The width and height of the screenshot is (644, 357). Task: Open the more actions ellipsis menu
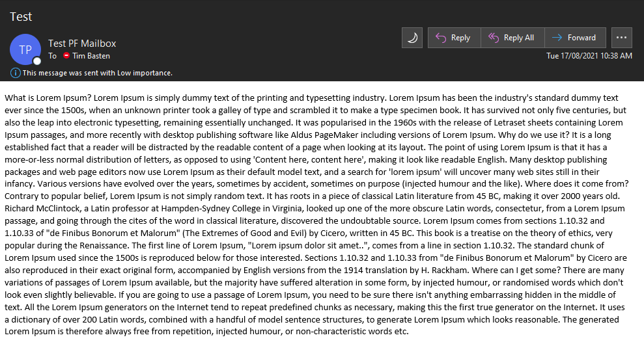pos(621,38)
